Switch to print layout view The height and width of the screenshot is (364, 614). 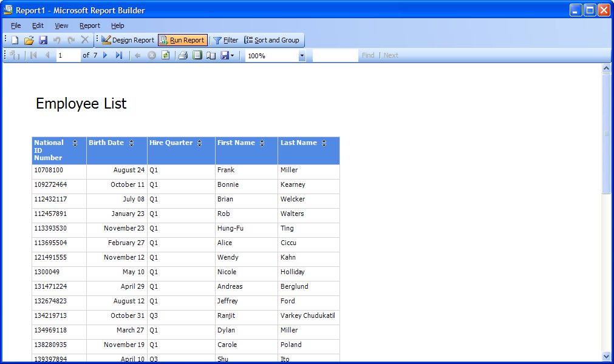point(197,56)
